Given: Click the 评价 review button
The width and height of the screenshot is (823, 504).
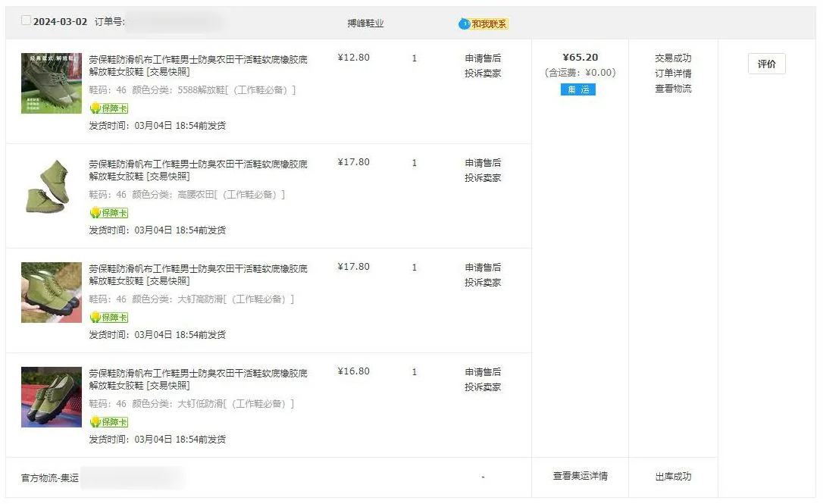Looking at the screenshot, I should 766,64.
